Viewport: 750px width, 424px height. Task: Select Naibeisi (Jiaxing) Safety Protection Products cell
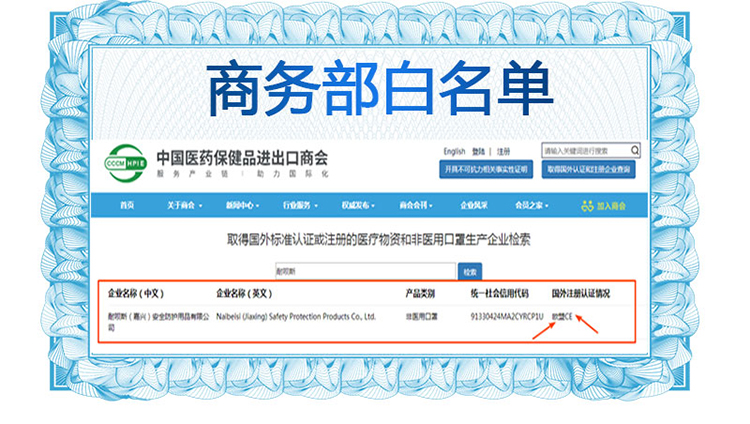pyautogui.click(x=296, y=316)
